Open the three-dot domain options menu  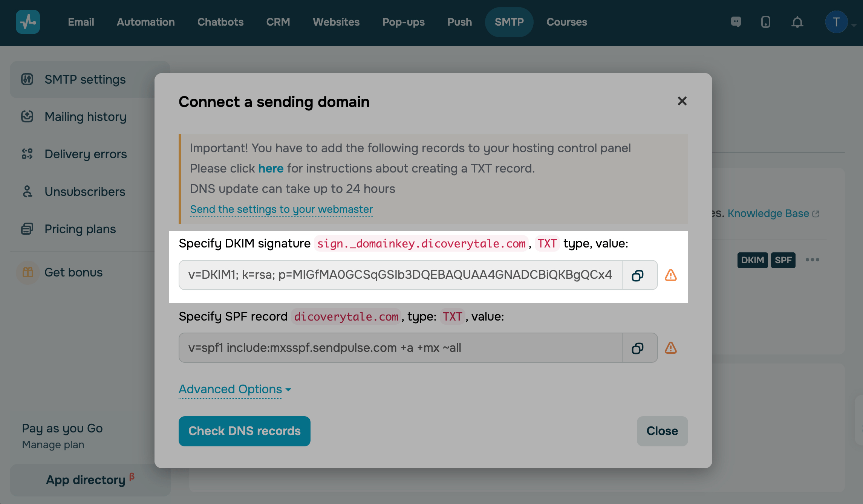pos(812,260)
